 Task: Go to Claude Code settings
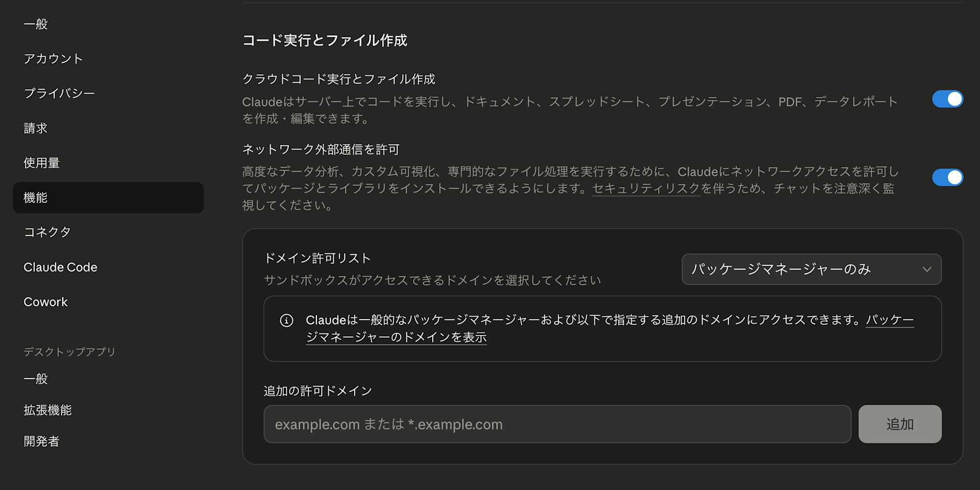[60, 267]
